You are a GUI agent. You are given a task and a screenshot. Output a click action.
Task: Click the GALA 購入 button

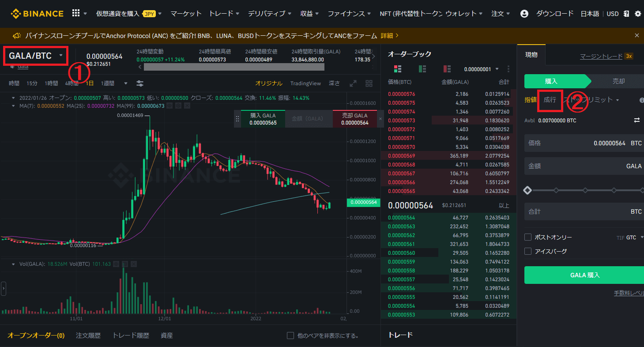pos(584,275)
